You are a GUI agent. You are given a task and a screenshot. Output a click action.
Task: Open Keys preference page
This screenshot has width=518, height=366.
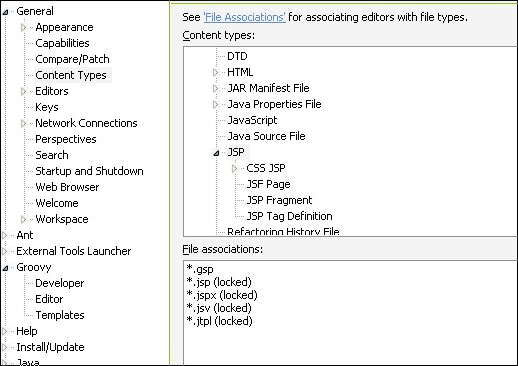(x=47, y=107)
